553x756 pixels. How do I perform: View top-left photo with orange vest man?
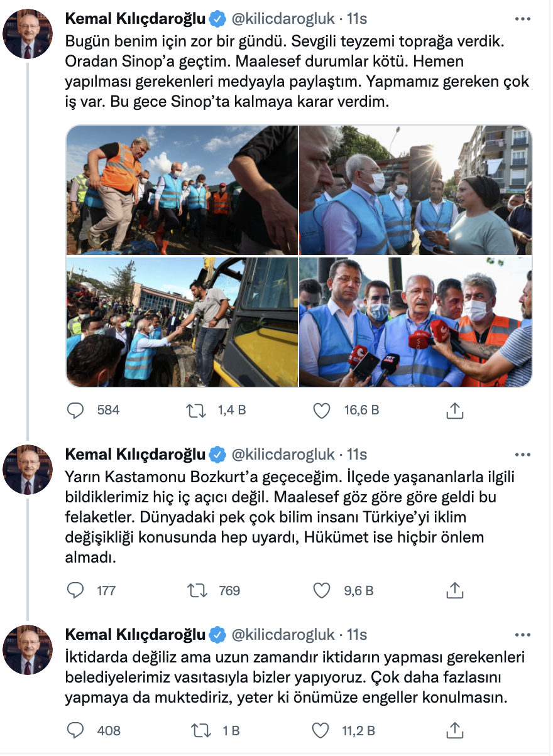pos(182,190)
